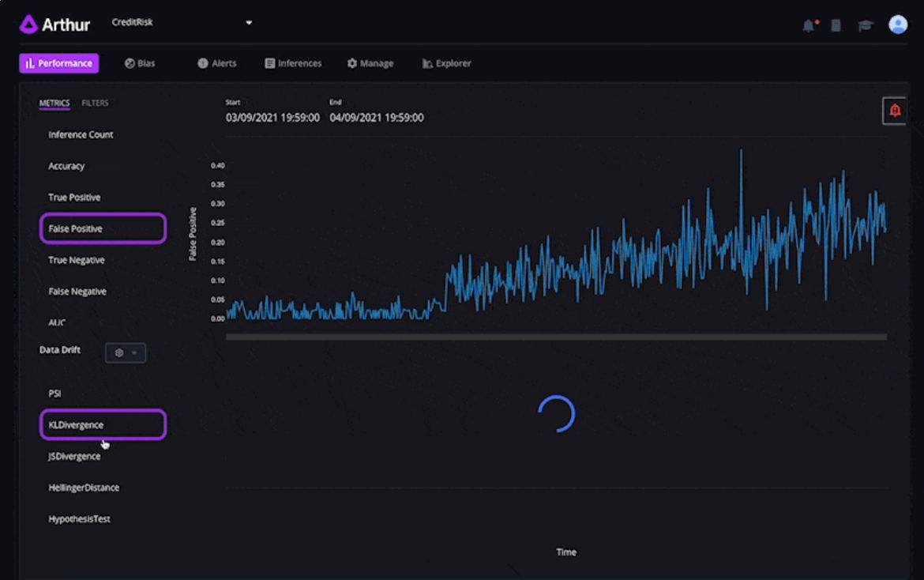
Task: Select the FILTERS sub-tab
Action: pos(95,104)
